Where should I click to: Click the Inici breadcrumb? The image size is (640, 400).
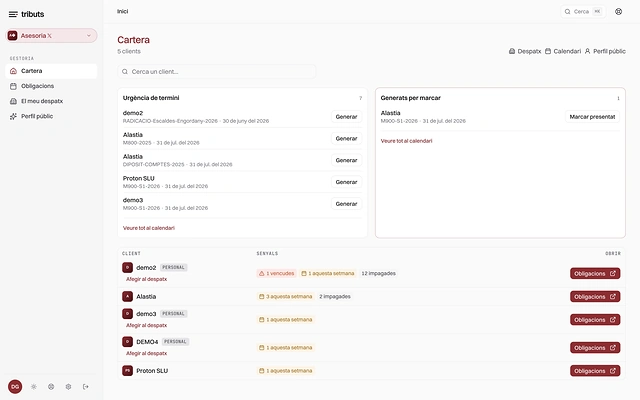pyautogui.click(x=122, y=11)
